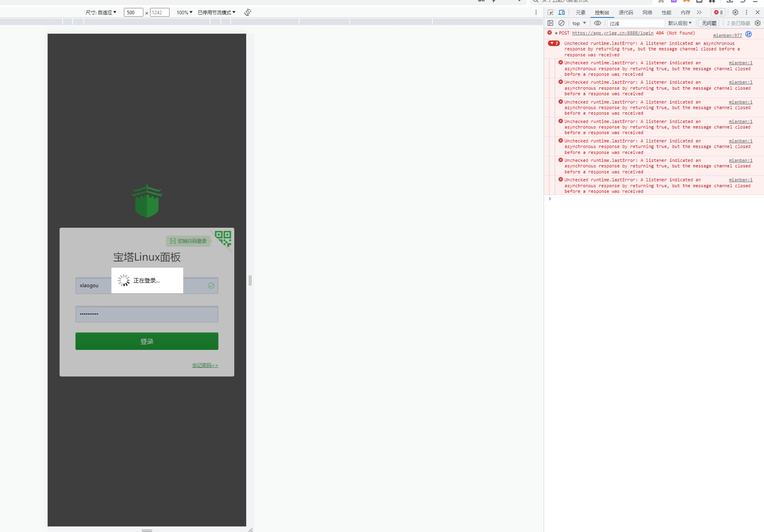
Task: Click the viewport width field showing 500
Action: (x=133, y=12)
